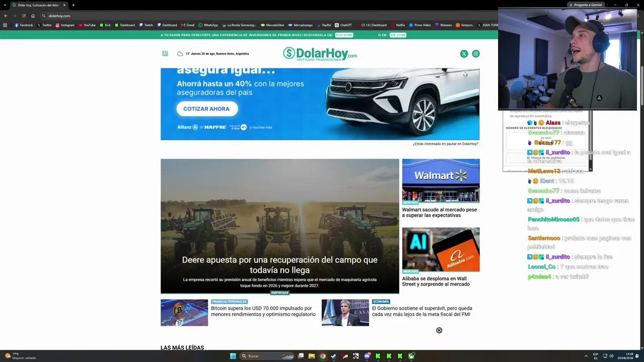Viewport: 644px width, 362px height.
Task: Open '¿Estás interesado en pautar en DolarHoy?' link
Action: point(445,144)
